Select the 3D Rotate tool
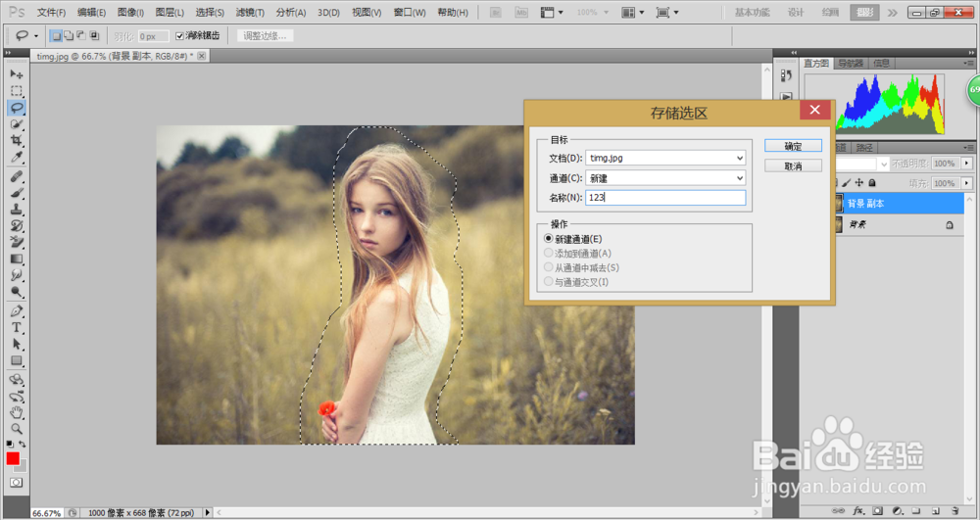 pos(17,380)
